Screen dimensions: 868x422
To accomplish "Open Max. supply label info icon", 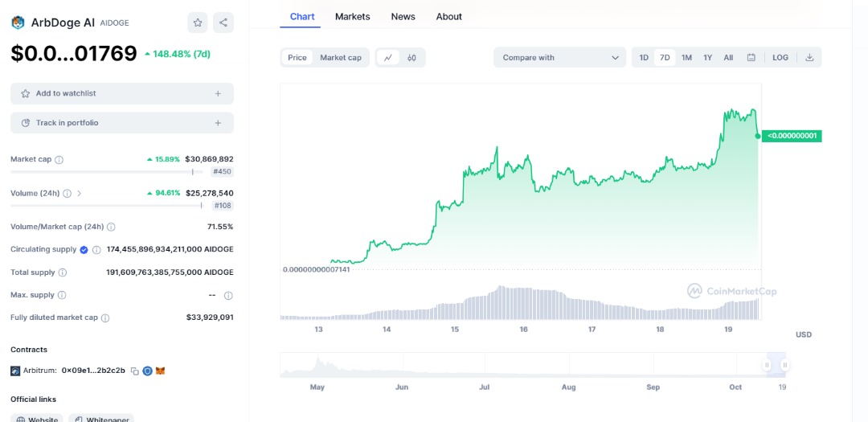I will click(62, 295).
